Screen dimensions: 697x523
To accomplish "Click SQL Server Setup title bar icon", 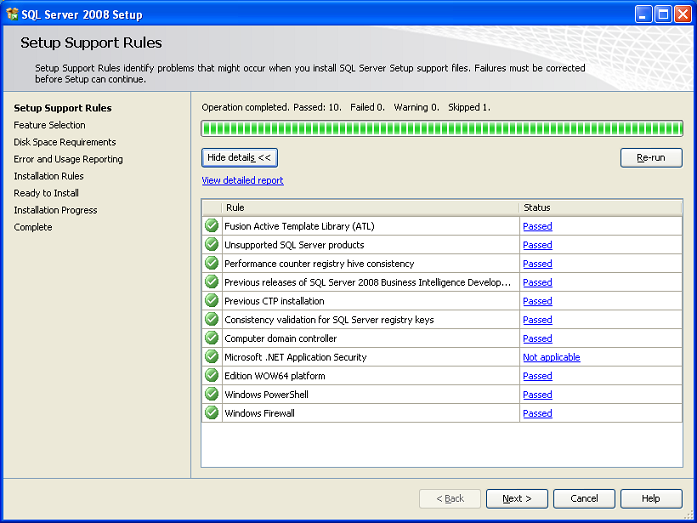I will pyautogui.click(x=12, y=14).
